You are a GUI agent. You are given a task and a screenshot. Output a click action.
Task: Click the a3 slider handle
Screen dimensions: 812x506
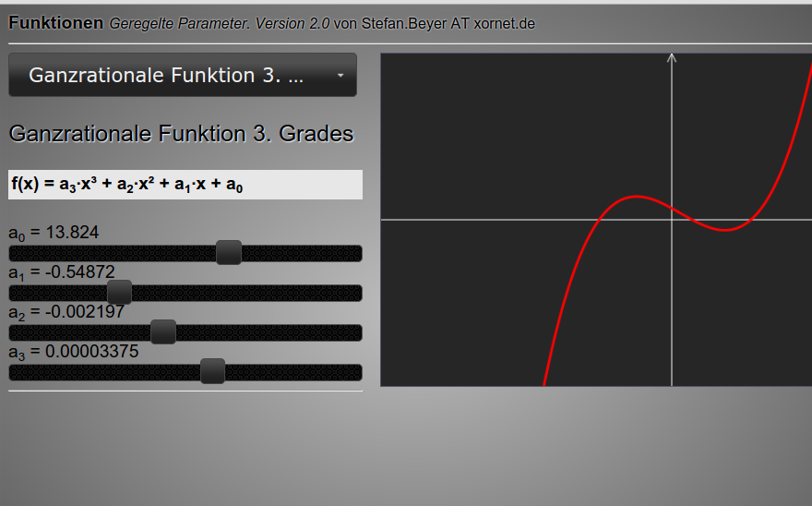pos(212,371)
